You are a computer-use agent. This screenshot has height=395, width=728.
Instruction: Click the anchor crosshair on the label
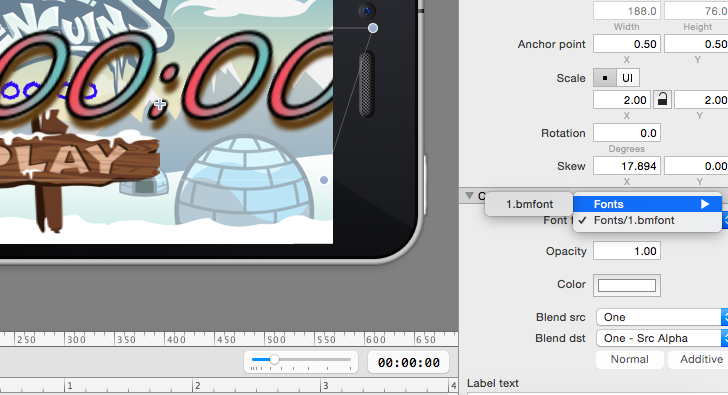click(160, 104)
